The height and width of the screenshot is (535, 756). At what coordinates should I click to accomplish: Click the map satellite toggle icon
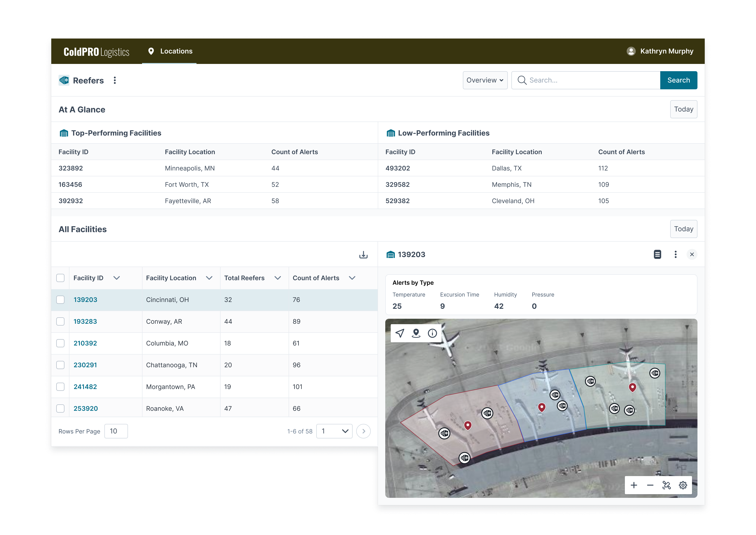click(x=666, y=485)
